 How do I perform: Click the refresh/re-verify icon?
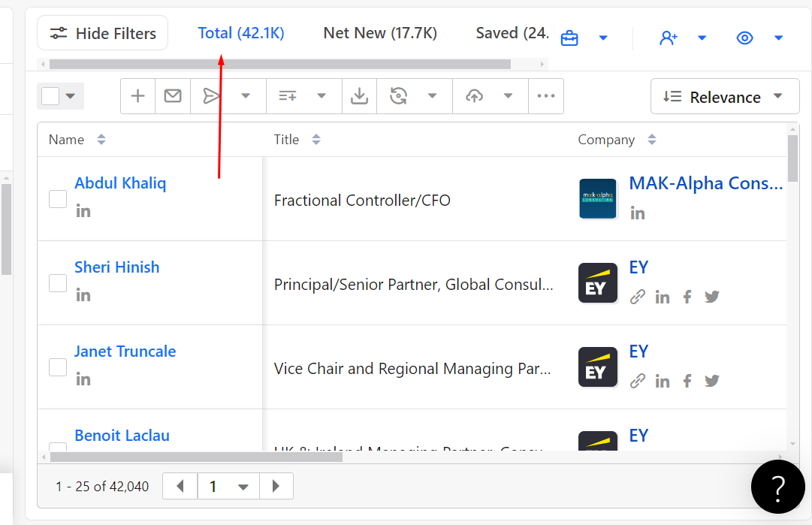(x=398, y=95)
